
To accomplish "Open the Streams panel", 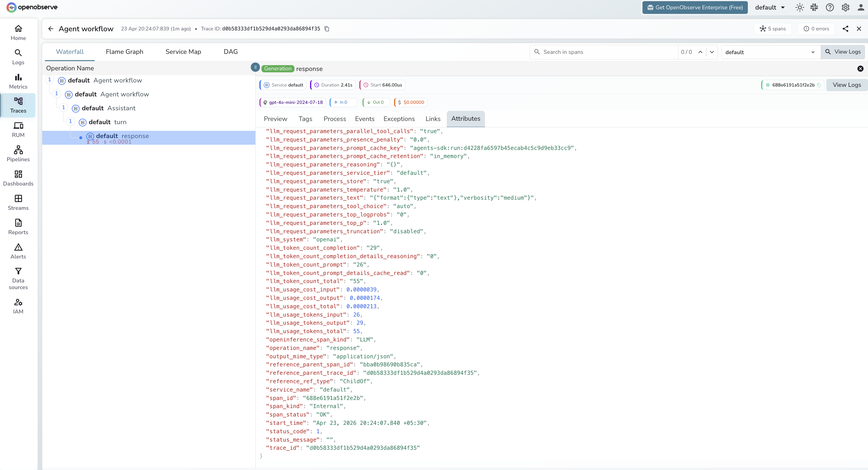I will click(18, 201).
